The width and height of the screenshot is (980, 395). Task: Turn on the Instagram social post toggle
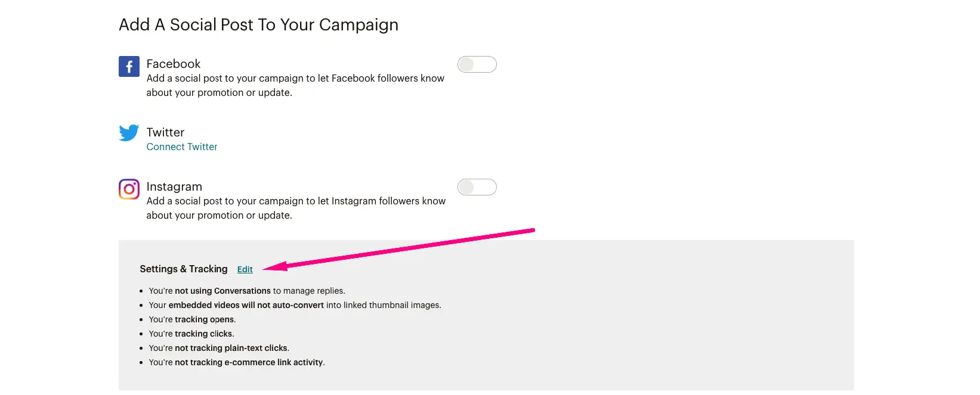[477, 187]
